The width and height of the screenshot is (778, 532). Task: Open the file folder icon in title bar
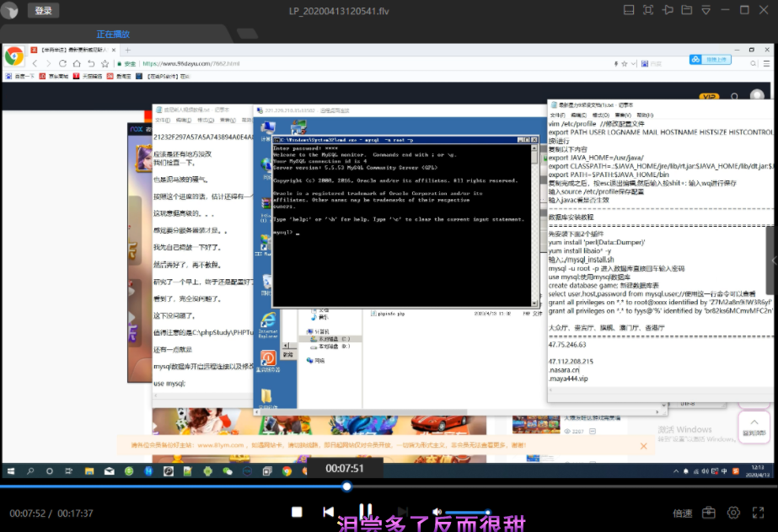(687, 10)
